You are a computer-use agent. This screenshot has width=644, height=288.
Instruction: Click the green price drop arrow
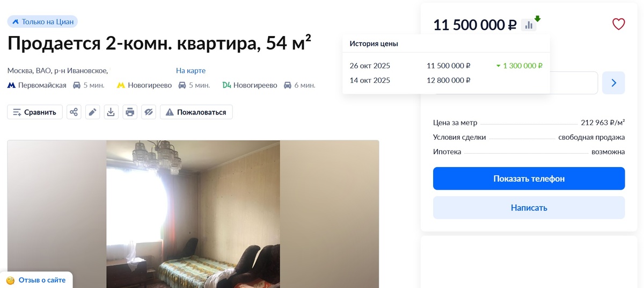pyautogui.click(x=537, y=19)
